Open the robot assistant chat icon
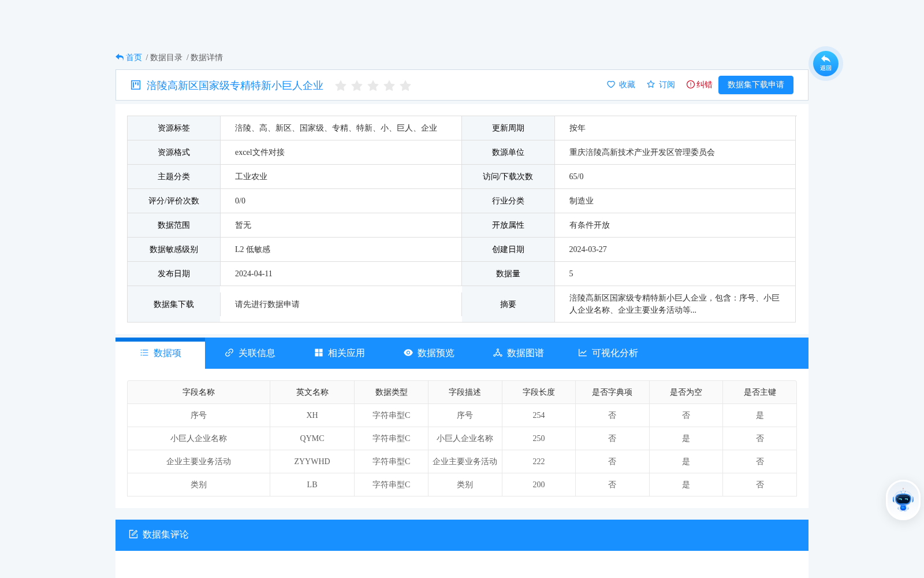The height and width of the screenshot is (578, 924). pos(903,500)
